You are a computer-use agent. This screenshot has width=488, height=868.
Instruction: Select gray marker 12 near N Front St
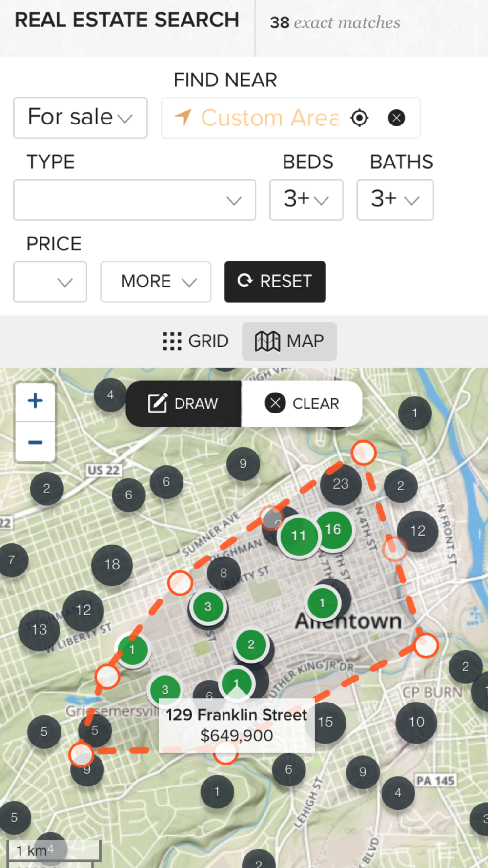tap(417, 531)
